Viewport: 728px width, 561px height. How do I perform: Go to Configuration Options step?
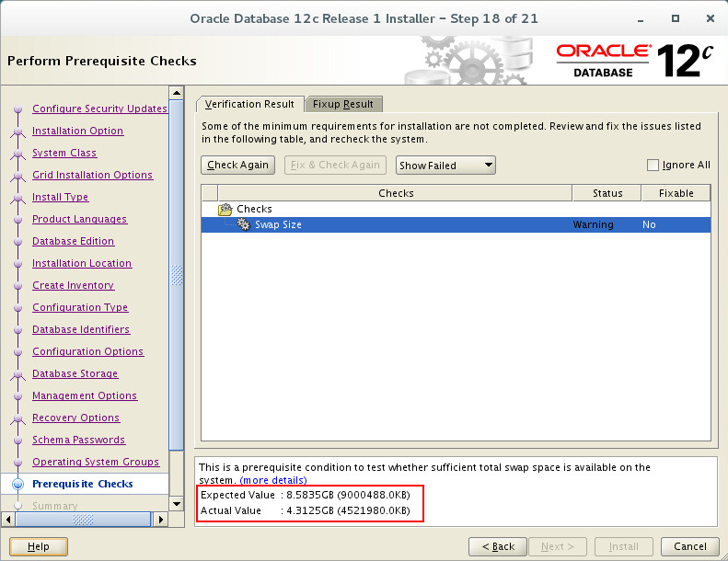(x=87, y=351)
